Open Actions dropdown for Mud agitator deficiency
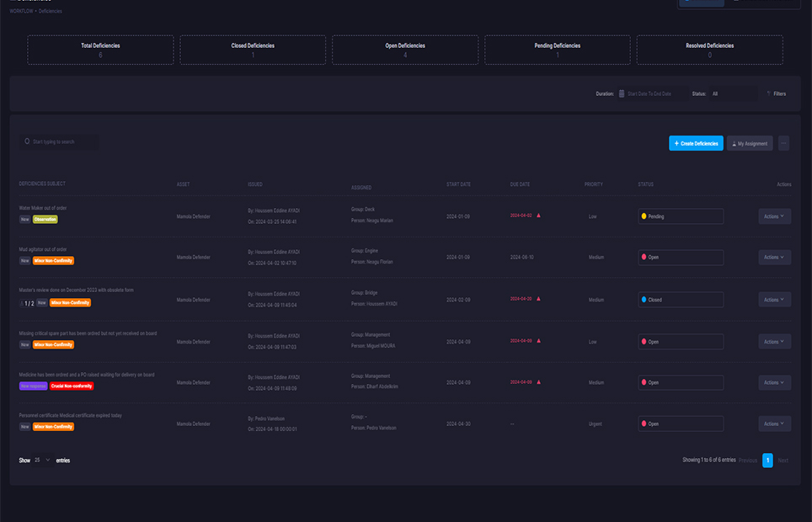Viewport: 812px width, 522px height. point(773,257)
